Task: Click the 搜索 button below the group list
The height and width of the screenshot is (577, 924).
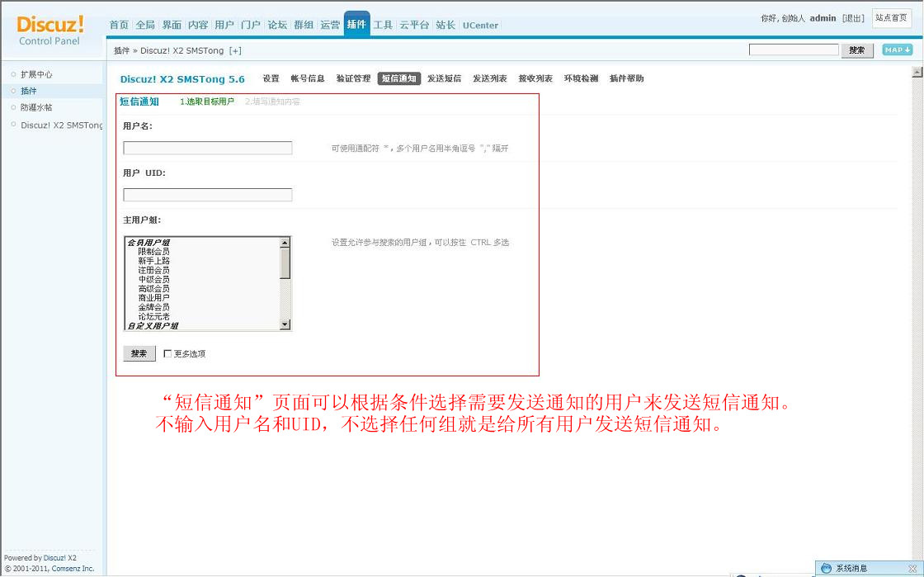Action: 139,353
